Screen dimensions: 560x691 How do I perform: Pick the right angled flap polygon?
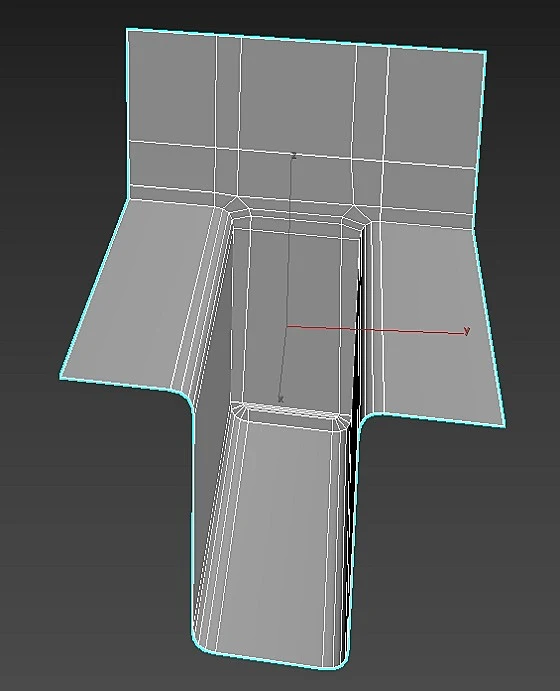(x=436, y=317)
